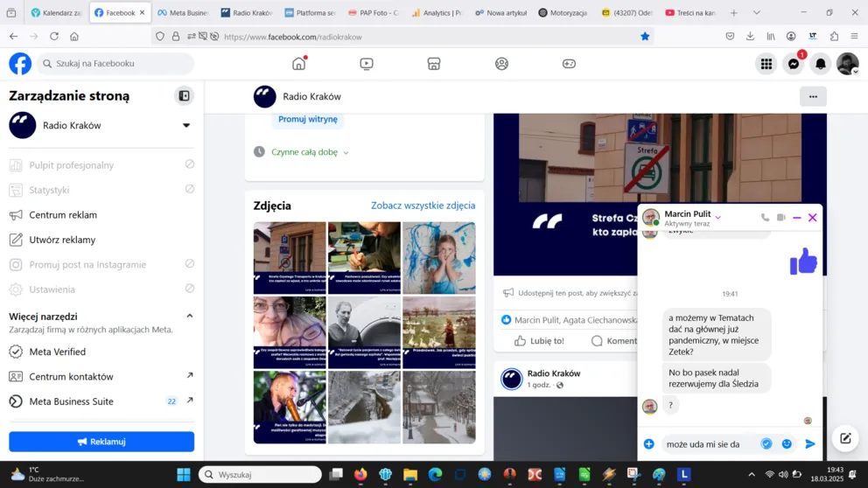Viewport: 868px width, 488px height.
Task: Close the Marcin Pulit chat window
Action: [812, 218]
